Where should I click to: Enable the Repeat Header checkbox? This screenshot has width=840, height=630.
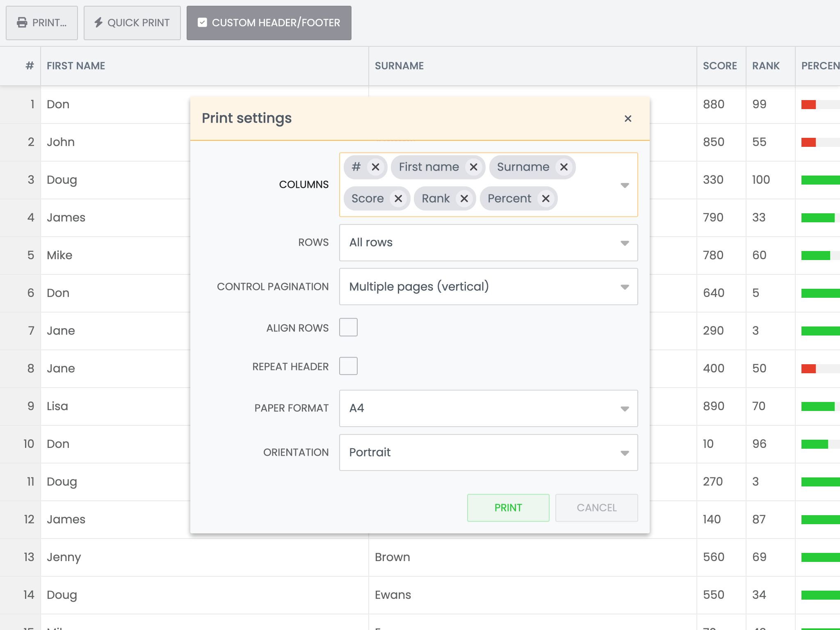tap(348, 366)
